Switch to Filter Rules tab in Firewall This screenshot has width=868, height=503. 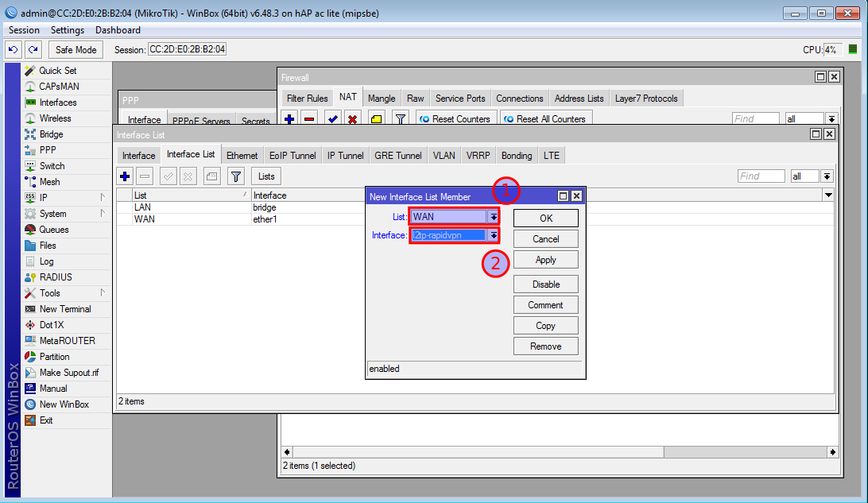308,99
